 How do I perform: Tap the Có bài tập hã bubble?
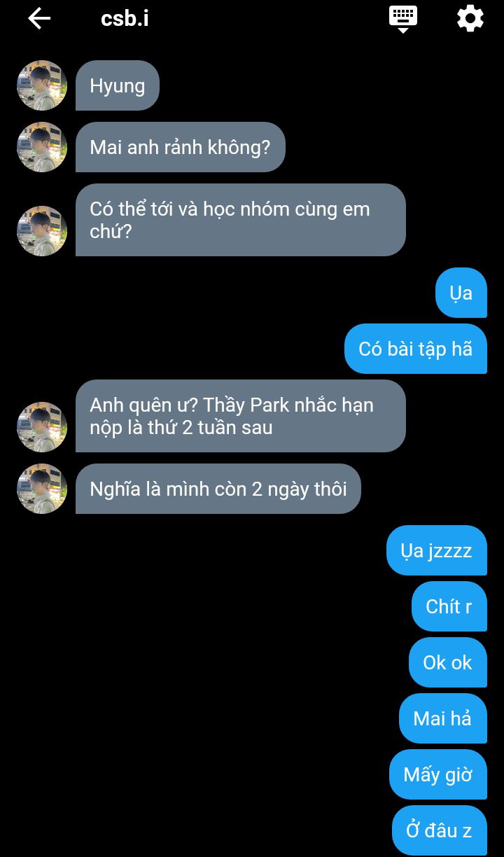416,349
